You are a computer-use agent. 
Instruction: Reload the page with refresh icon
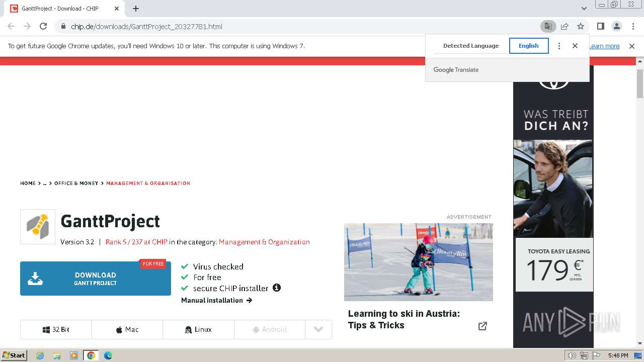43,26
